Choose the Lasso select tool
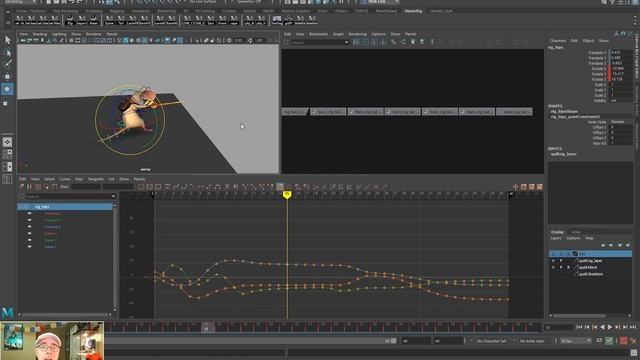 [7, 52]
